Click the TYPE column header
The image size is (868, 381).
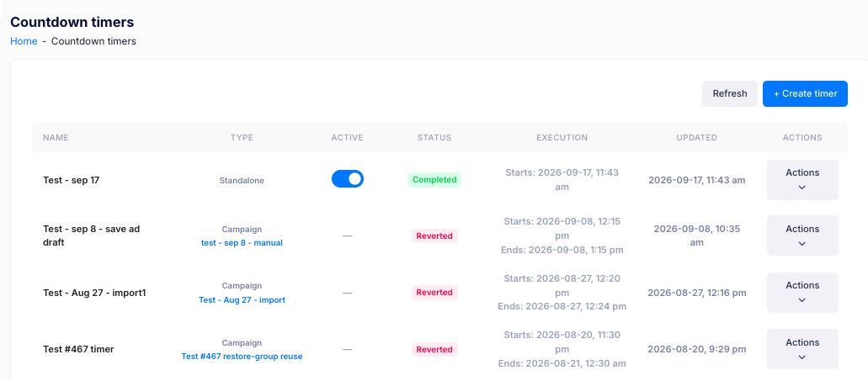(242, 138)
